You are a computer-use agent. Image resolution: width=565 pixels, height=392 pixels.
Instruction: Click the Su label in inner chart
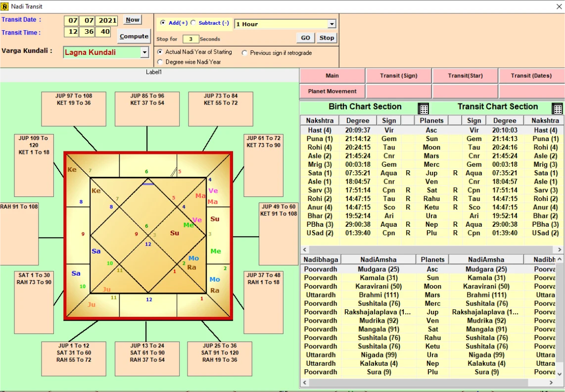coord(175,233)
